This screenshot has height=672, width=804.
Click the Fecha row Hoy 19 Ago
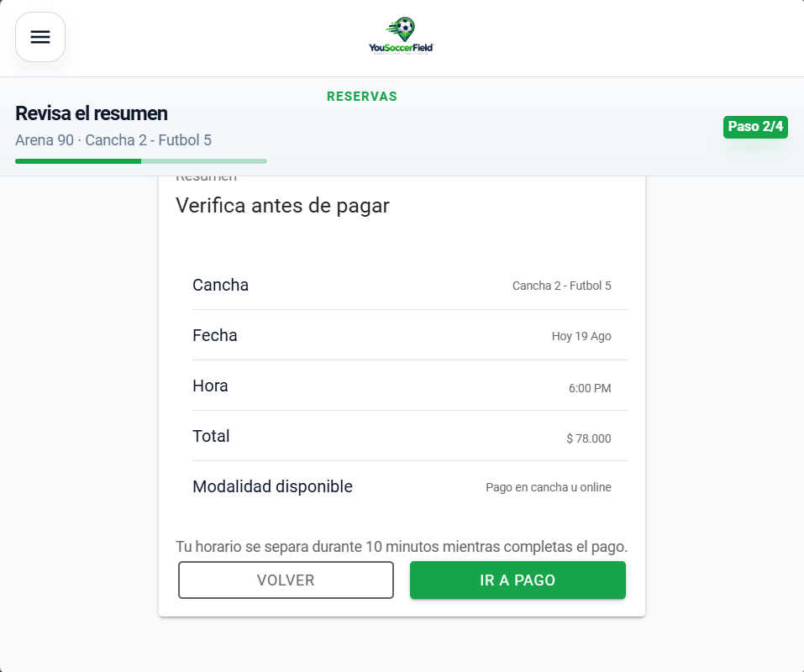[410, 335]
